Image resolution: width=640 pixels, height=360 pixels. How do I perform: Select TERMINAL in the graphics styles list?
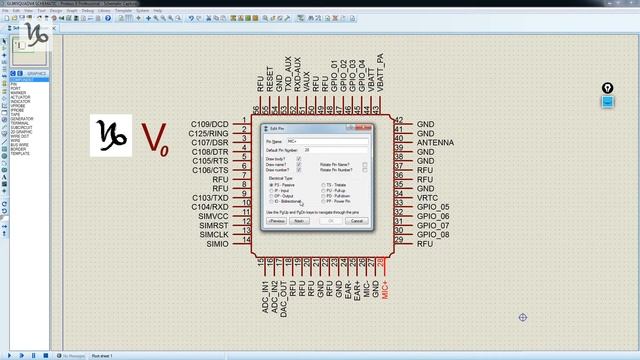click(x=20, y=123)
